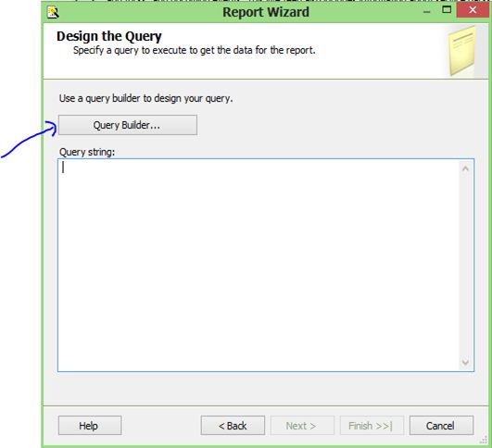The height and width of the screenshot is (448, 492).
Task: Click the 'Specify a query to execute' description
Action: point(195,50)
